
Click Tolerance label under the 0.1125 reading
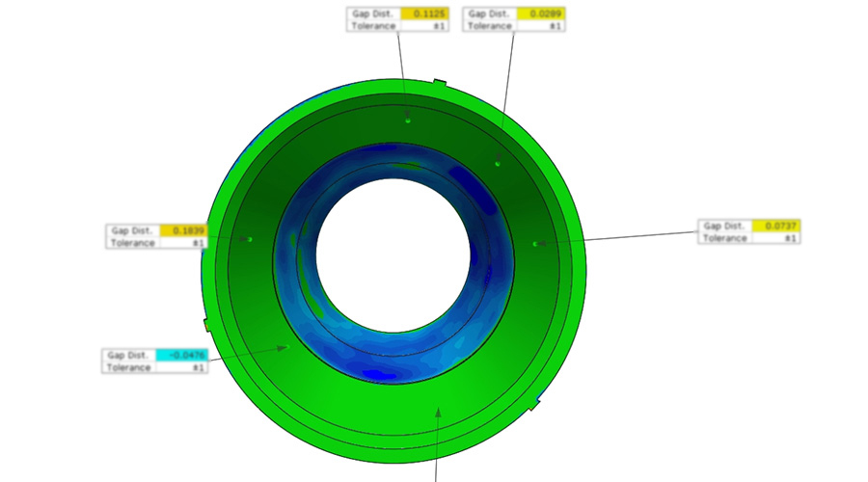[374, 26]
